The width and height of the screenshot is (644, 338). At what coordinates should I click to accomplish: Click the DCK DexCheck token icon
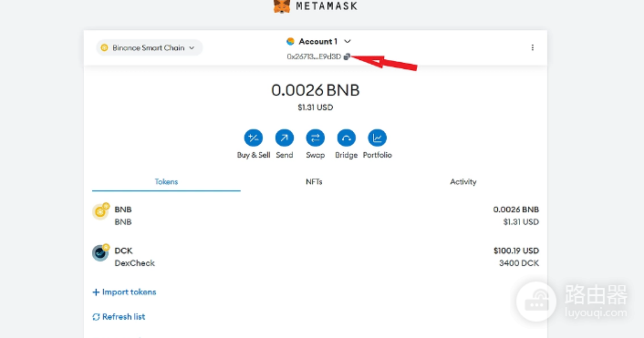pos(100,252)
